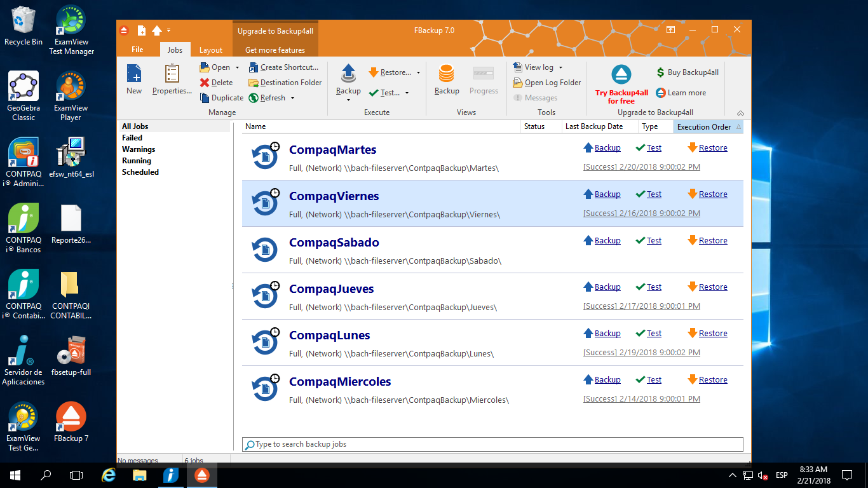Expand the Test dropdown arrow in ribbon

click(x=407, y=93)
